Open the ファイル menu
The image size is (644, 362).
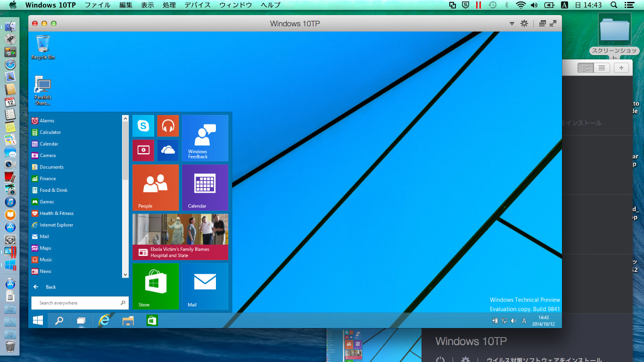[x=97, y=5]
